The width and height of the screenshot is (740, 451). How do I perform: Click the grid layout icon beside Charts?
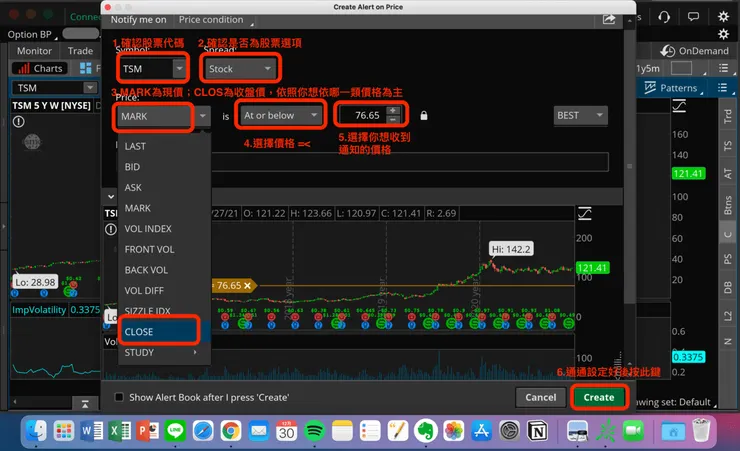85,68
